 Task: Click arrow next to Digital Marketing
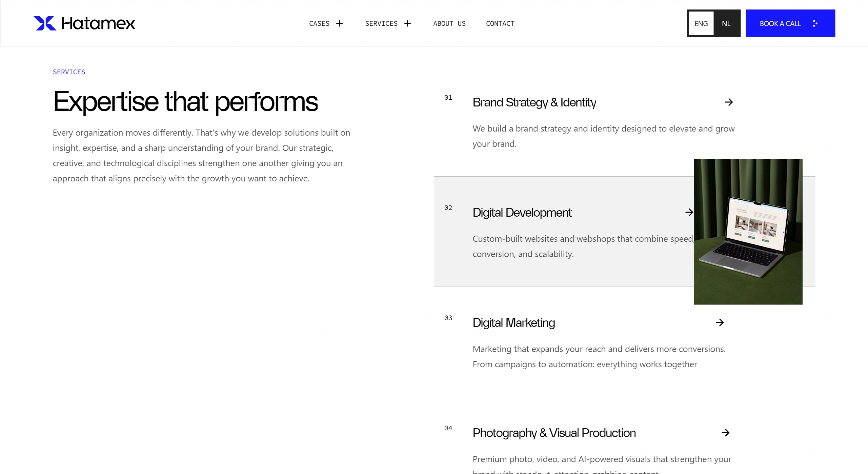point(720,322)
